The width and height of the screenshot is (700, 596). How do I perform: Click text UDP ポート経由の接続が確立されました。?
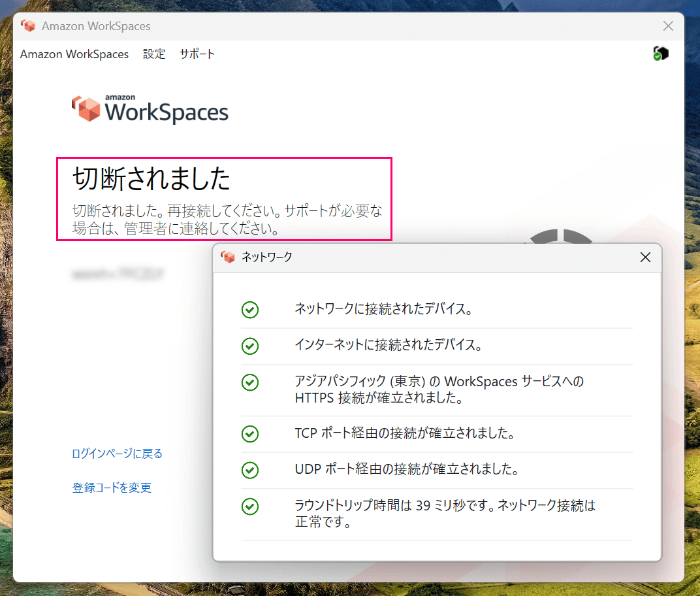(x=407, y=469)
